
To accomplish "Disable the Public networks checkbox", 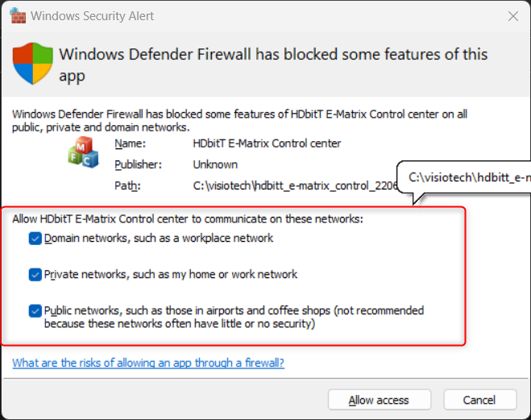I will pos(35,310).
